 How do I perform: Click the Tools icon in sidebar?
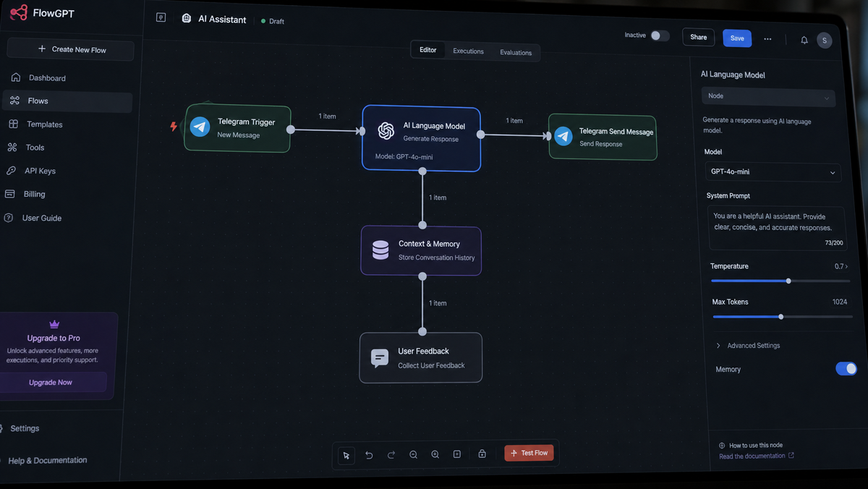12,147
